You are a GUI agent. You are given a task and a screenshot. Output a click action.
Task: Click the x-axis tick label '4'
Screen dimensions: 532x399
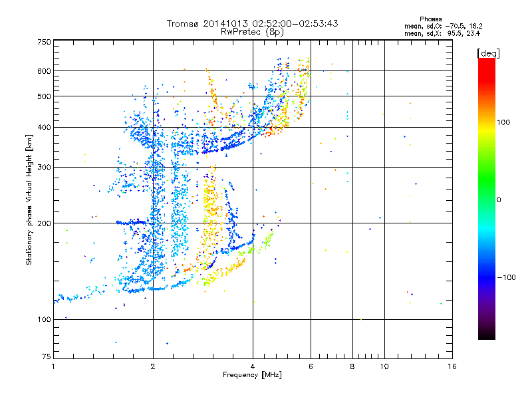[253, 366]
